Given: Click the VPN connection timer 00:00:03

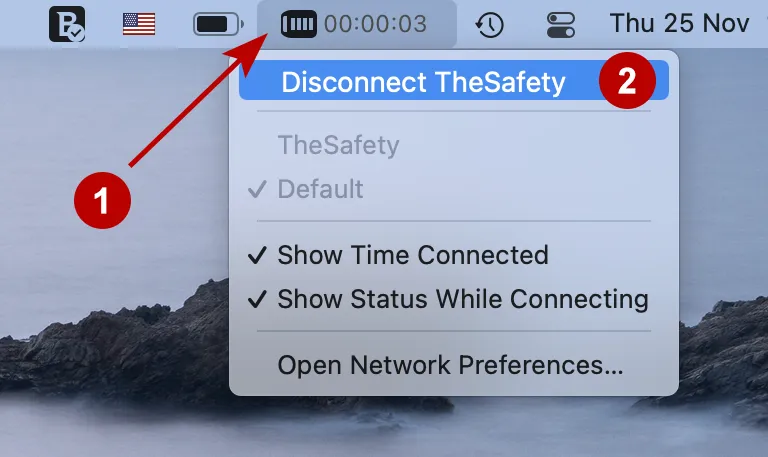Looking at the screenshot, I should click(x=375, y=24).
